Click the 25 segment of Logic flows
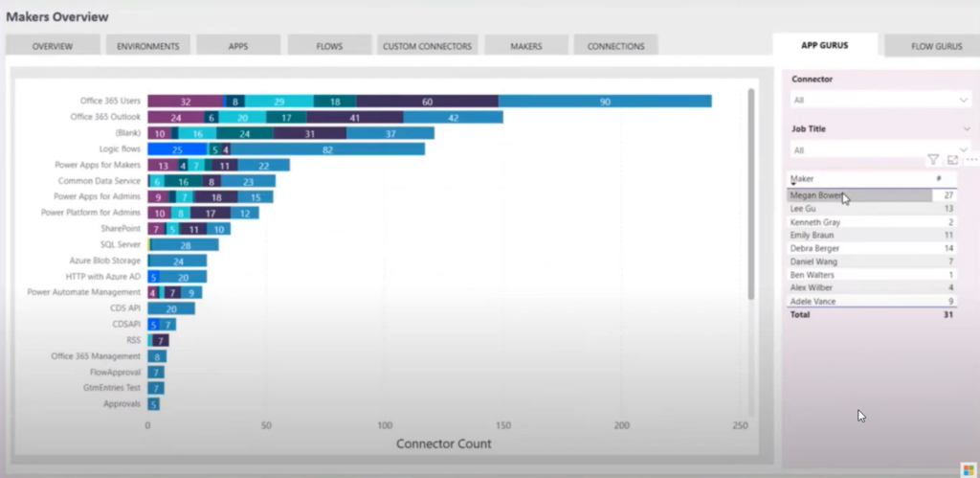 (177, 148)
